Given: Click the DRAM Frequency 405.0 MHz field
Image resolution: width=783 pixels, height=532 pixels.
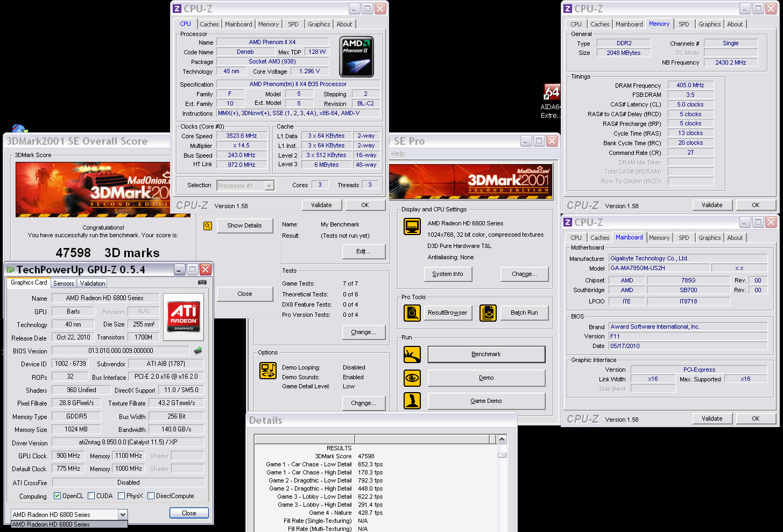Looking at the screenshot, I should tap(690, 85).
